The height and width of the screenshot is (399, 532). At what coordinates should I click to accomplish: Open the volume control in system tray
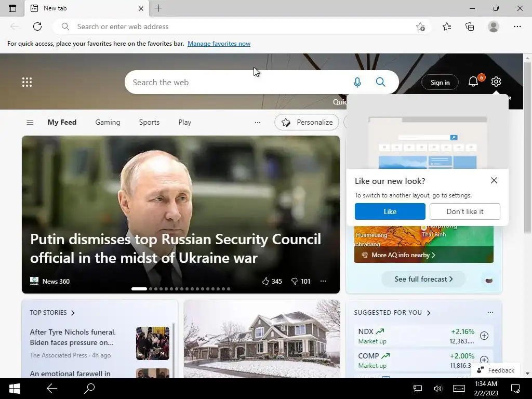438,389
